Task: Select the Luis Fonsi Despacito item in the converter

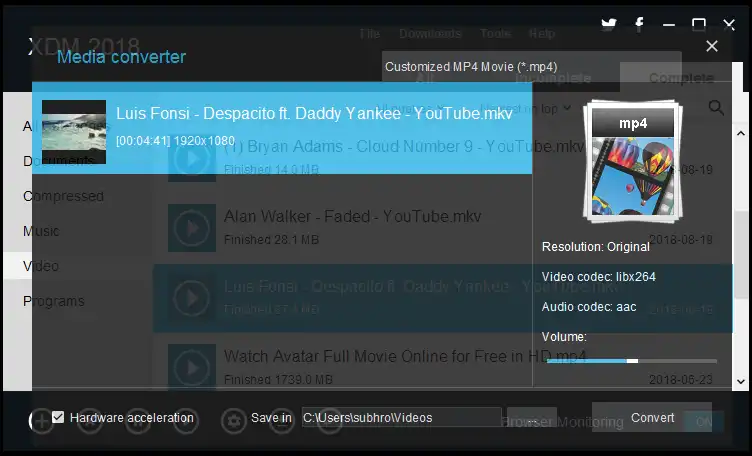Action: (x=282, y=128)
